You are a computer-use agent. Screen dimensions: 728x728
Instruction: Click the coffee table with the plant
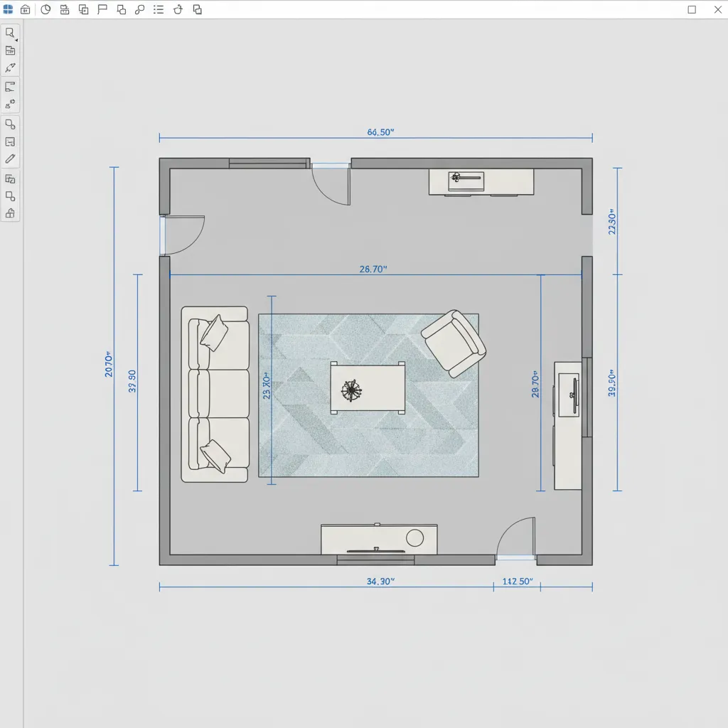click(x=367, y=389)
